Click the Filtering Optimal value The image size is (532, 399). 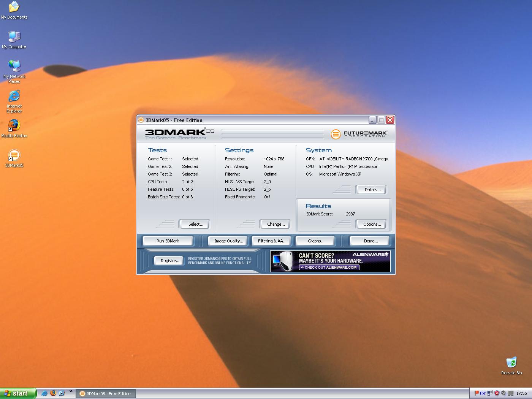click(x=270, y=174)
